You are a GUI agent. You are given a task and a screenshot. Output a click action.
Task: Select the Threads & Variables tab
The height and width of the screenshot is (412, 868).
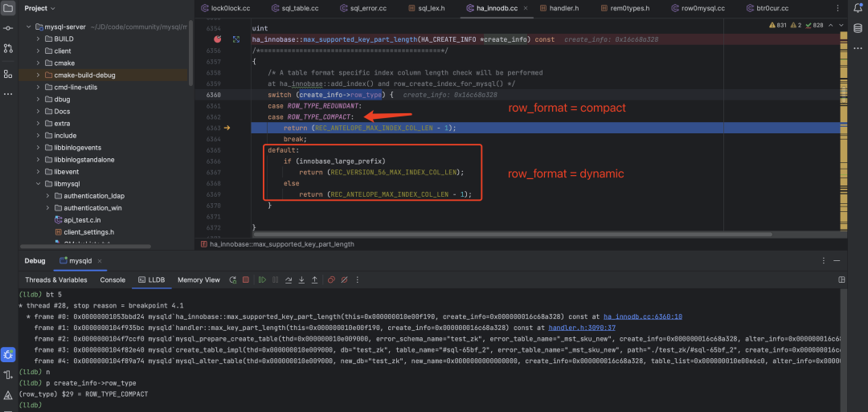pyautogui.click(x=56, y=279)
